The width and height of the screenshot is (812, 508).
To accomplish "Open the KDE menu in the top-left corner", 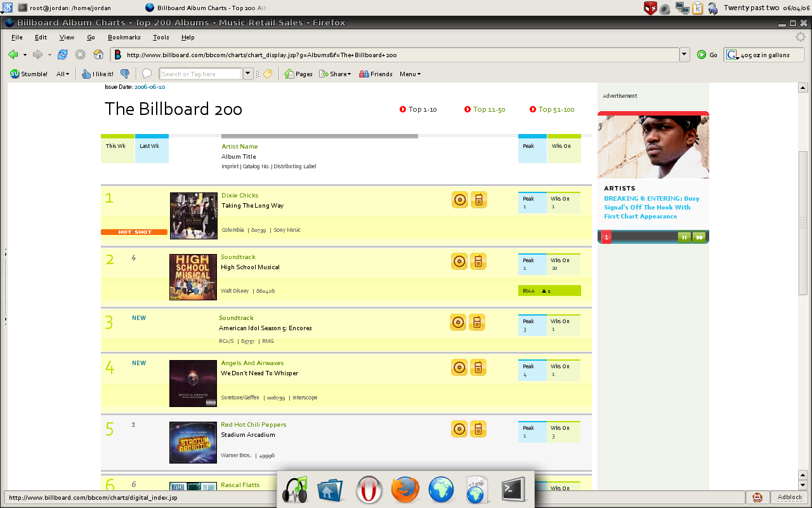I will point(6,7).
